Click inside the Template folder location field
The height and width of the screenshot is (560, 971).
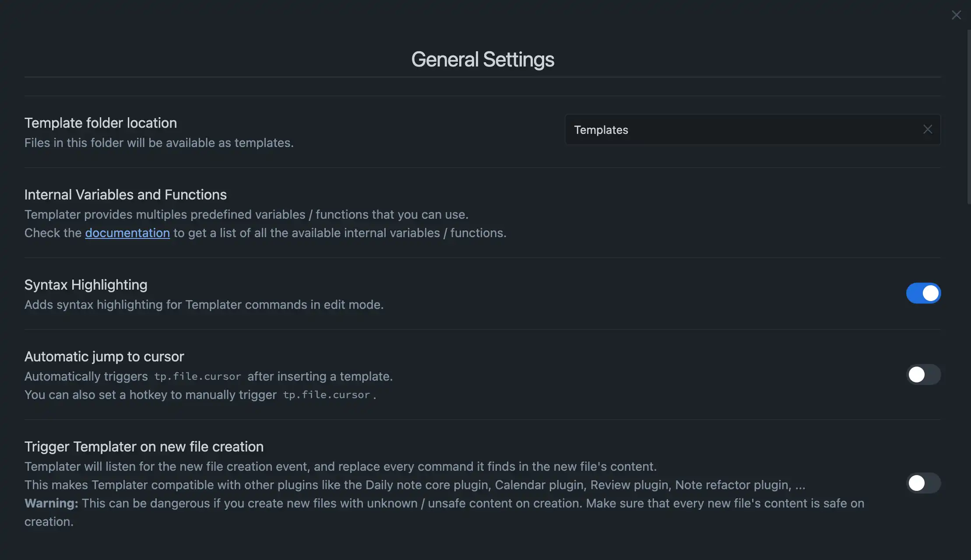(x=744, y=129)
